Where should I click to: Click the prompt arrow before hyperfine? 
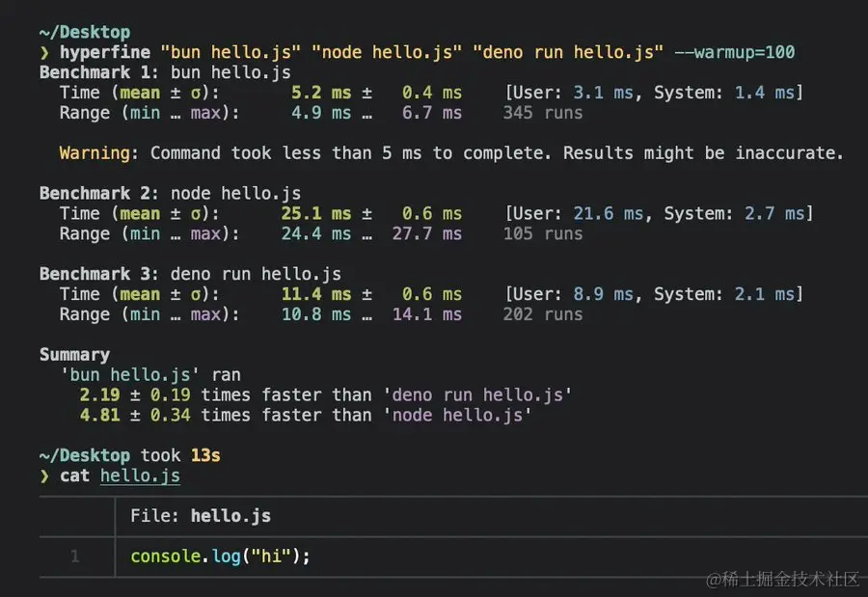click(44, 53)
